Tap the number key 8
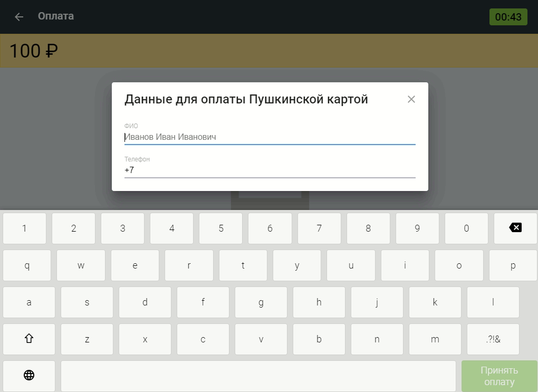Screen dimensions: 538x392 [x=368, y=228]
